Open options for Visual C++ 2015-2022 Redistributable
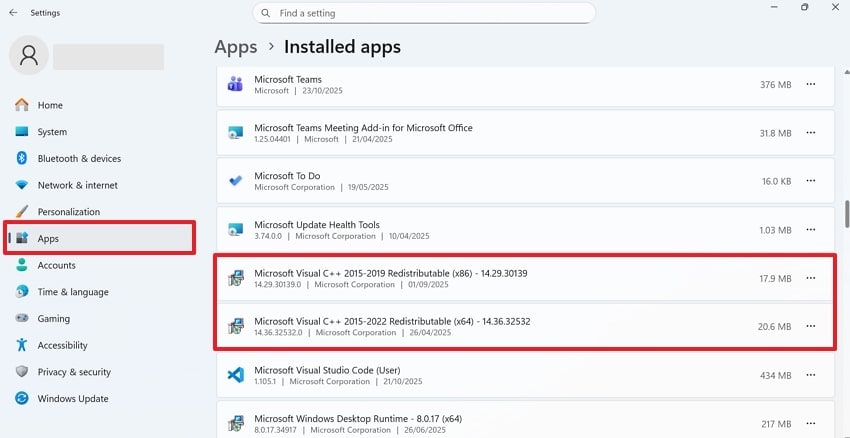850x438 pixels. [x=810, y=326]
